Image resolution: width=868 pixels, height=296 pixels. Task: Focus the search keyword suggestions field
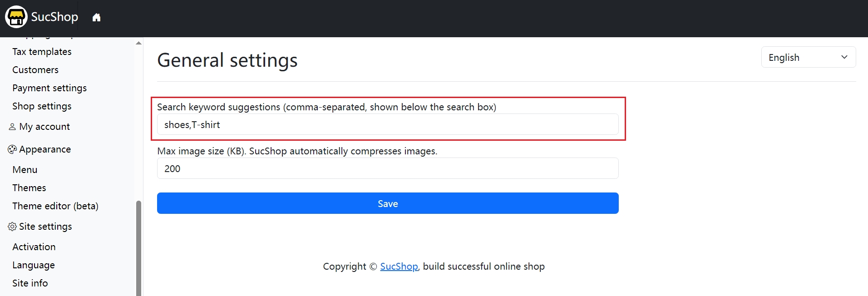point(388,124)
